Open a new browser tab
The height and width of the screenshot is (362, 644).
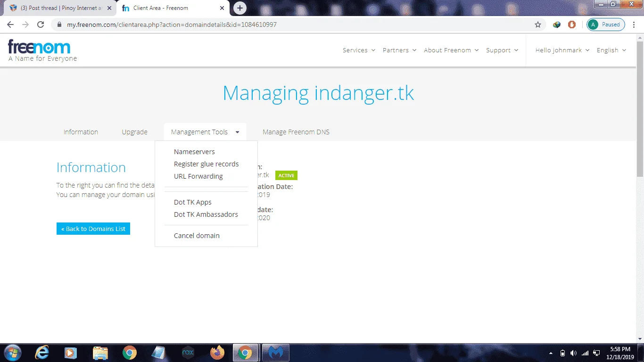point(240,8)
